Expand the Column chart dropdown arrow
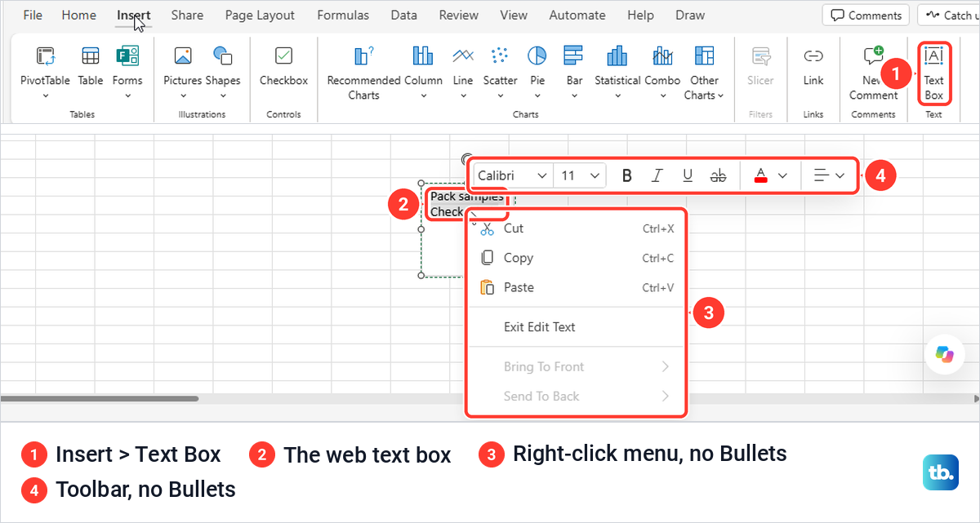Screen dimensions: 980x523 [423, 95]
